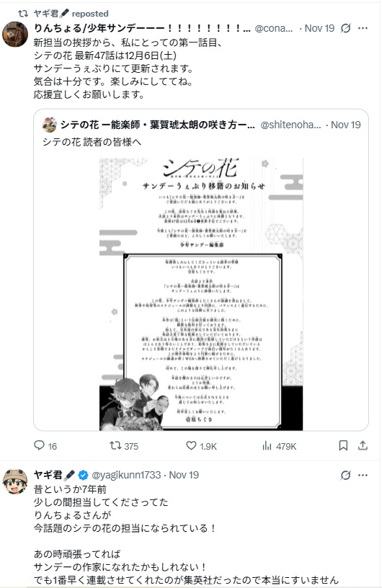This screenshot has height=588, width=382.
Task: Repost the tweet showing 375 reposts
Action: pos(115,445)
